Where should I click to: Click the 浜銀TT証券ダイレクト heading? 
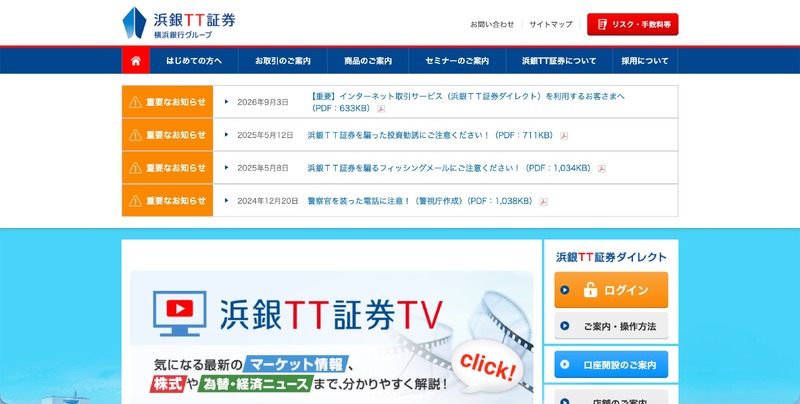611,257
